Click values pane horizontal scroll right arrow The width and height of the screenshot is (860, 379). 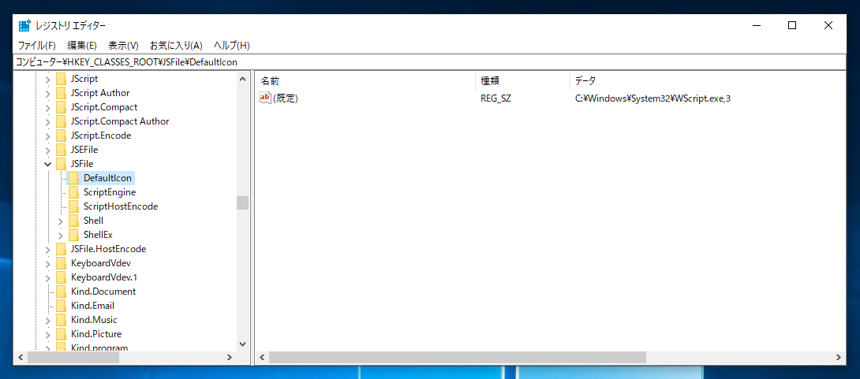pyautogui.click(x=839, y=357)
